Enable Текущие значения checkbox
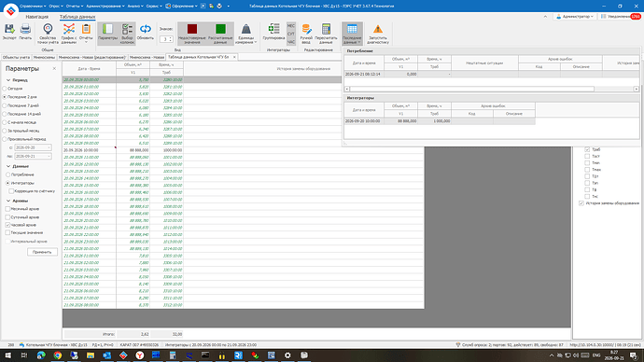The image size is (644, 362). (7, 232)
